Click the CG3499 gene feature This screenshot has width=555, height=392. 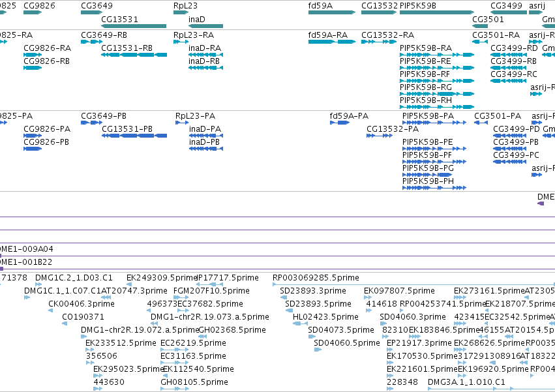tap(509, 12)
